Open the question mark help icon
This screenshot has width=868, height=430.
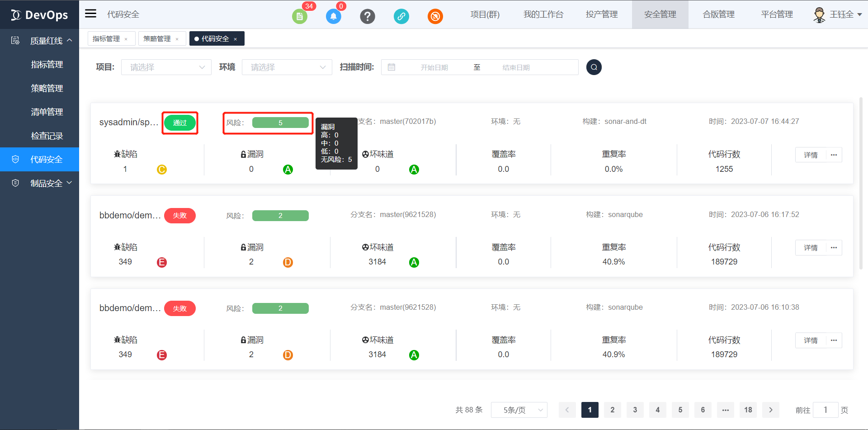point(367,17)
